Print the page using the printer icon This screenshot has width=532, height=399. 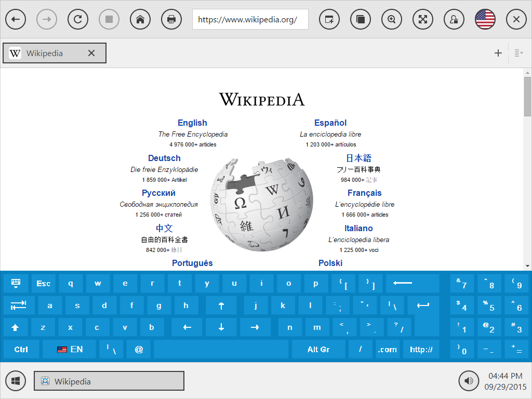[x=171, y=19]
